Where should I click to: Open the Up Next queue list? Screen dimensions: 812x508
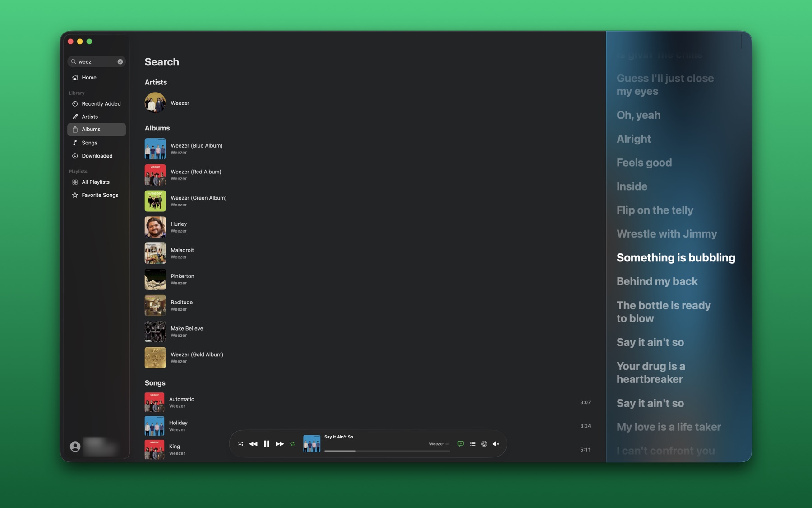473,444
